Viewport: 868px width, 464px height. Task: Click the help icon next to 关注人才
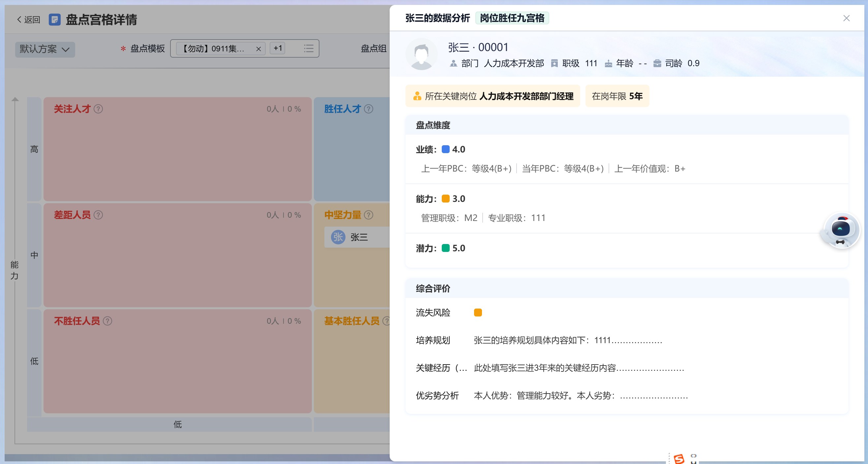(98, 109)
